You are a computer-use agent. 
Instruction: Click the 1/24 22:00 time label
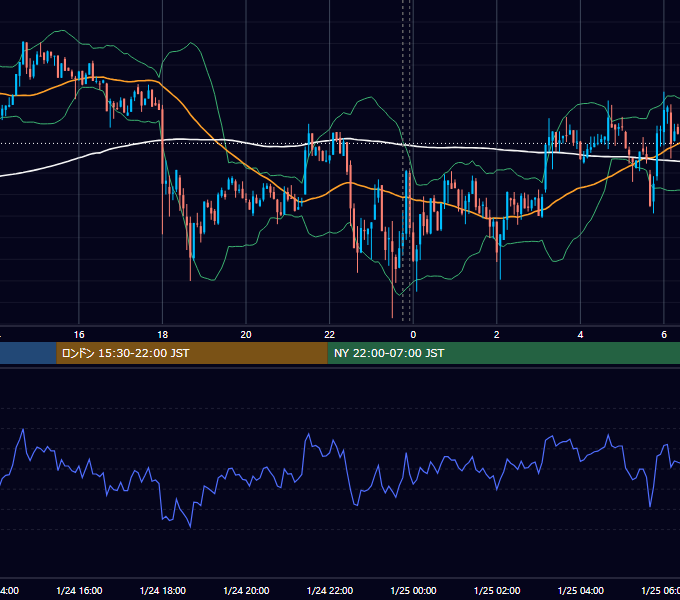click(330, 590)
